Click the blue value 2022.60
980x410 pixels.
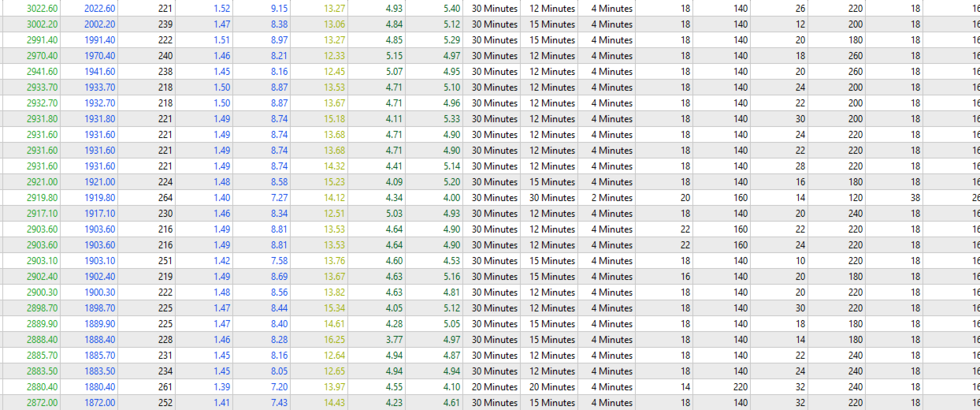click(99, 9)
